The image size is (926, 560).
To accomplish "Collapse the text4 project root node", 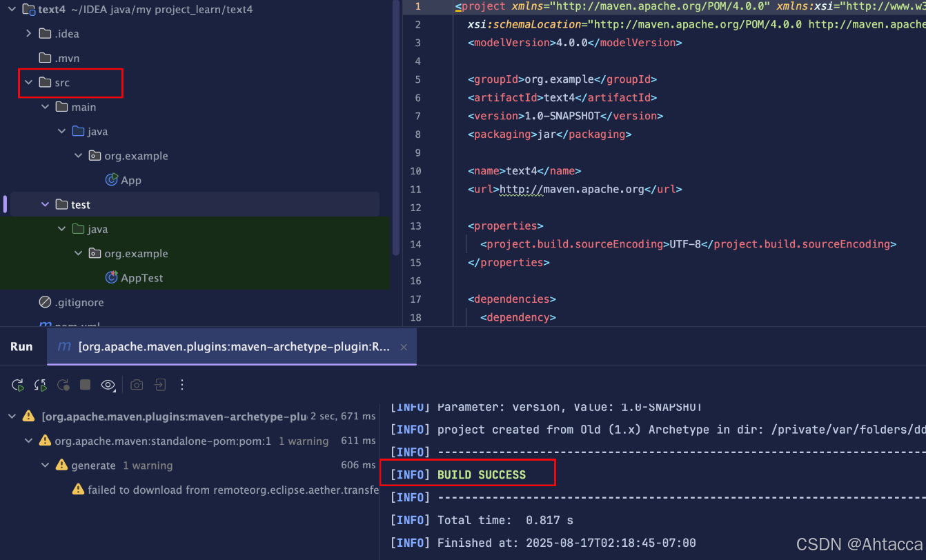I will [12, 9].
